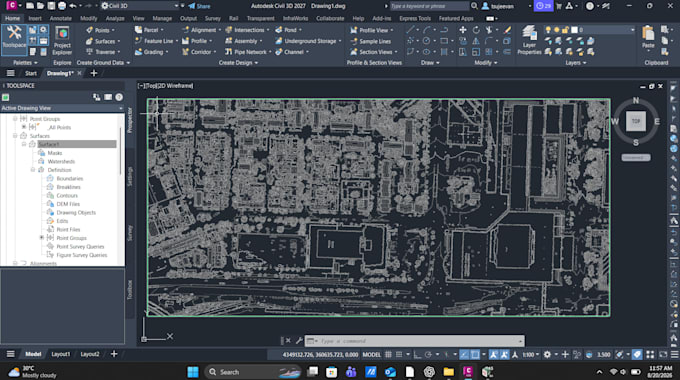Screen dimensions: 680x380
Task: Click the Mirror tool in Modify panel
Action: (x=476, y=41)
